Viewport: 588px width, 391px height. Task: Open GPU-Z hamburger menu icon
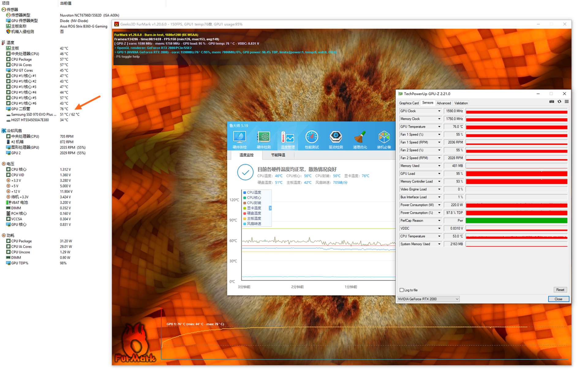click(x=567, y=102)
